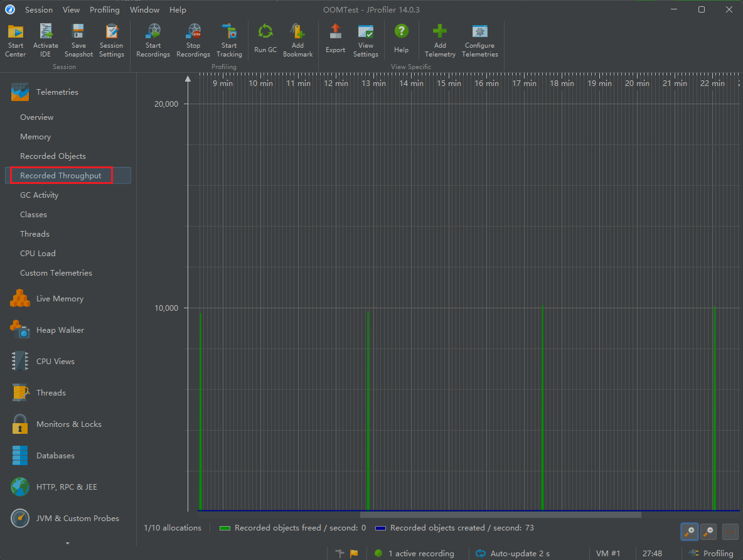This screenshot has height=560, width=743.
Task: Click the Auto-update 2 s status item
Action: (x=513, y=553)
